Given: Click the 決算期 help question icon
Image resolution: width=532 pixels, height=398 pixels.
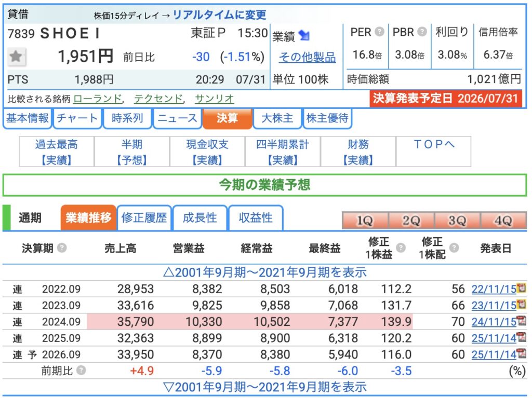Looking at the screenshot, I should coord(62,248).
